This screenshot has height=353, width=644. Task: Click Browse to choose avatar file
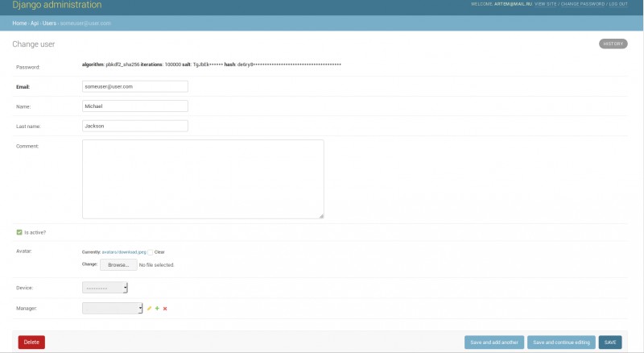[118, 265]
